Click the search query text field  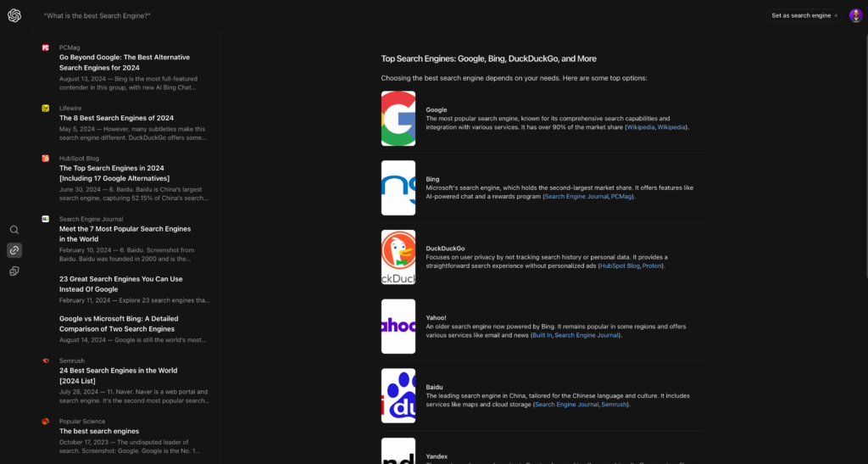(254, 16)
